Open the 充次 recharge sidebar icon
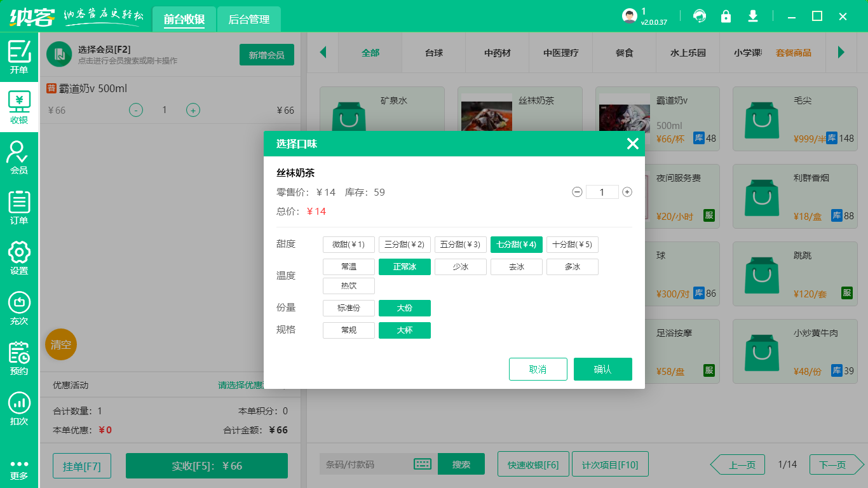Image resolution: width=868 pixels, height=488 pixels. click(19, 308)
